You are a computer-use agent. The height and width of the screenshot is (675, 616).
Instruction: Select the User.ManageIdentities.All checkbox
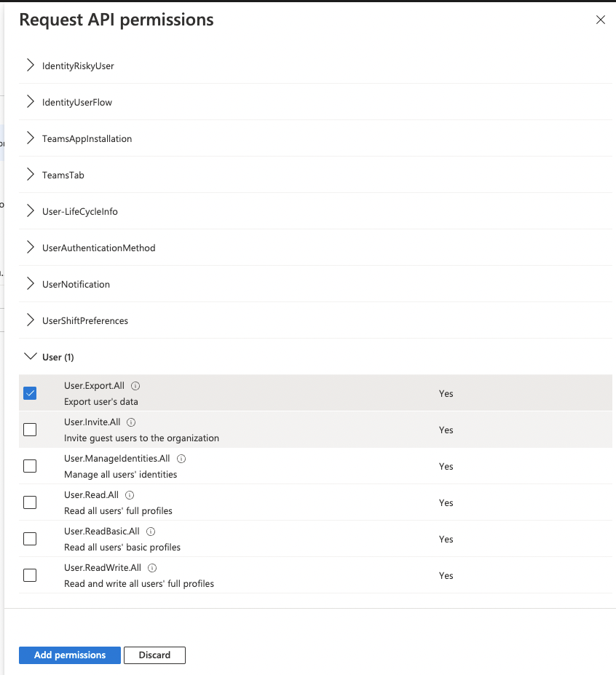[x=30, y=466]
